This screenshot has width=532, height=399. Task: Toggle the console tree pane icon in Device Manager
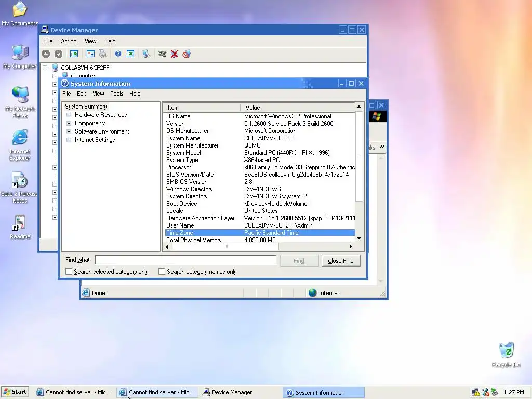click(74, 54)
